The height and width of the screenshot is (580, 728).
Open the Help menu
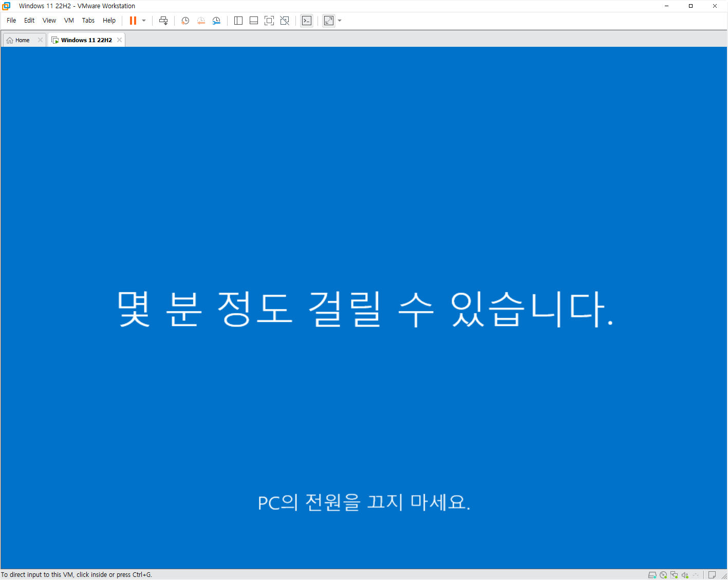(109, 21)
